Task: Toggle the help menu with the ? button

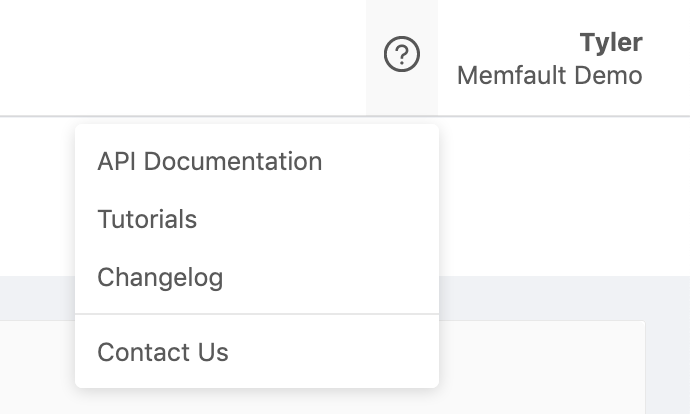Action: pos(402,54)
